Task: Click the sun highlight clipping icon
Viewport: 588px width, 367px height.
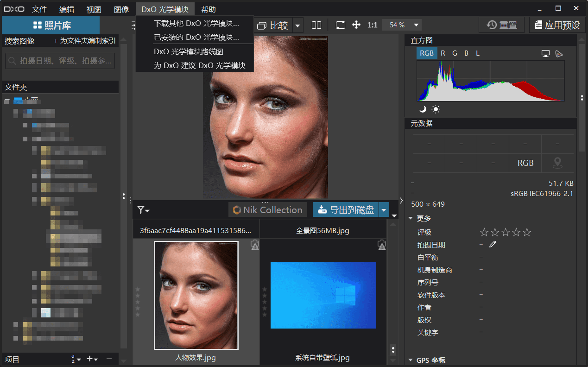Action: [436, 109]
